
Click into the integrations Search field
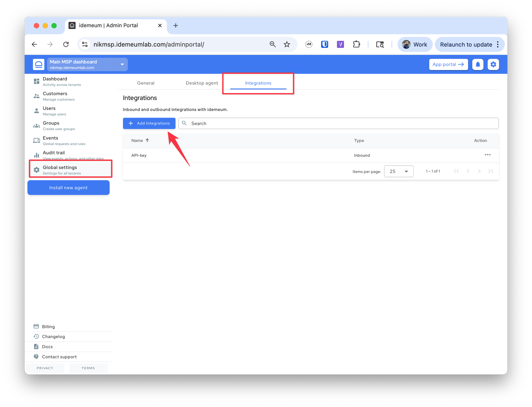(x=338, y=123)
